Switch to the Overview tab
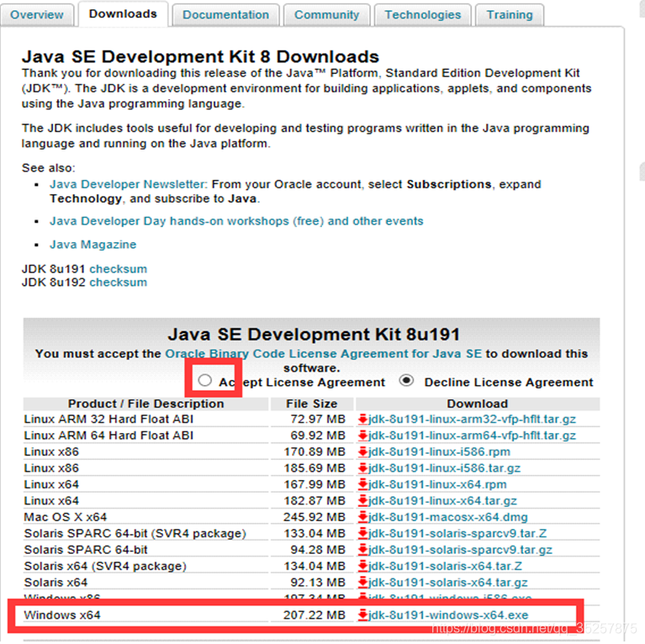The image size is (645, 644). pos(37,15)
